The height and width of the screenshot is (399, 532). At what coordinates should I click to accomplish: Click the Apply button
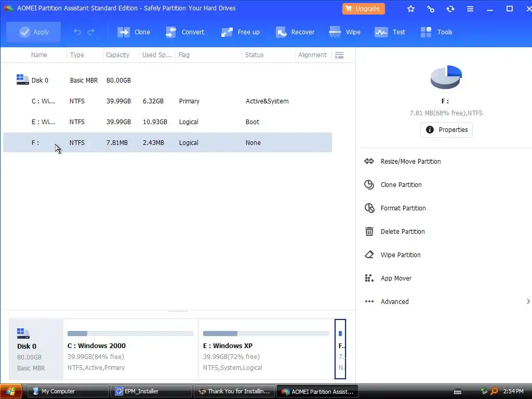pos(33,32)
